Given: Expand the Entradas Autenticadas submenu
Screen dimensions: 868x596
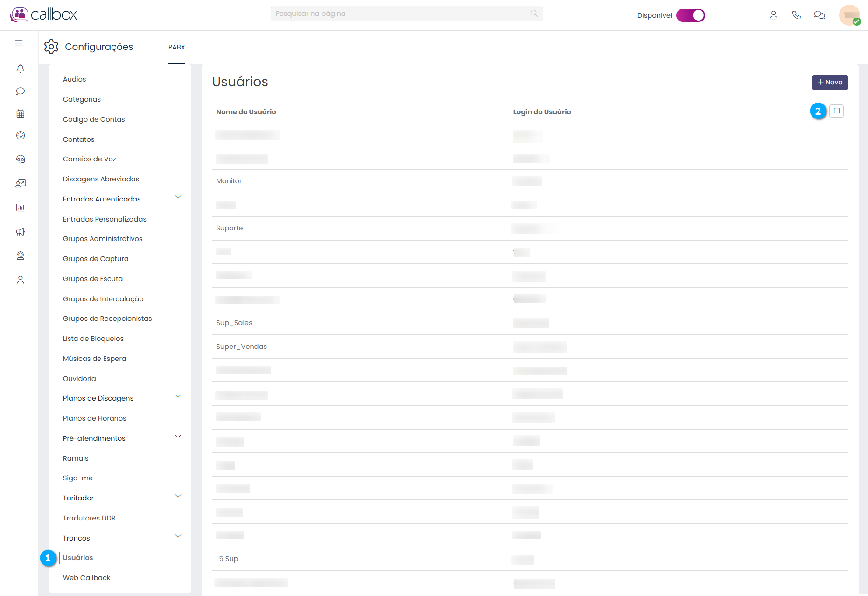Looking at the screenshot, I should [x=178, y=197].
